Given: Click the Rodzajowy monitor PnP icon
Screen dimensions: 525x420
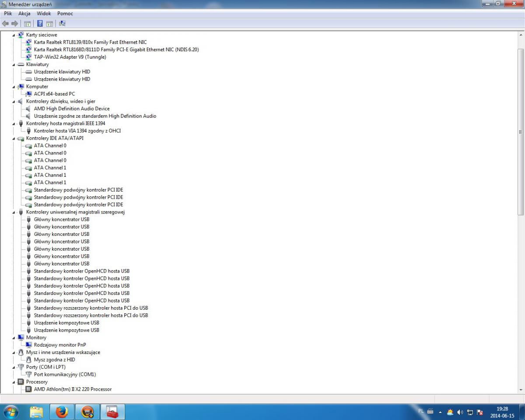Looking at the screenshot, I should [x=29, y=345].
